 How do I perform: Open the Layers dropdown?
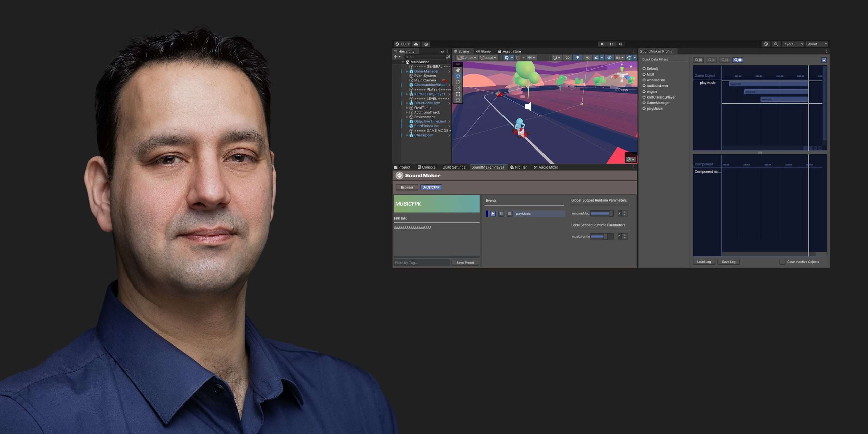[792, 44]
